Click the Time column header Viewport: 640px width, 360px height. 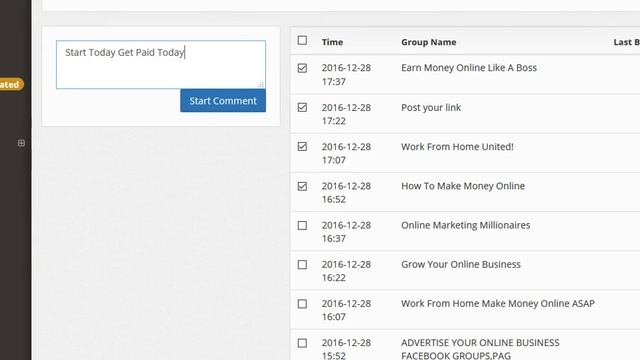click(332, 42)
